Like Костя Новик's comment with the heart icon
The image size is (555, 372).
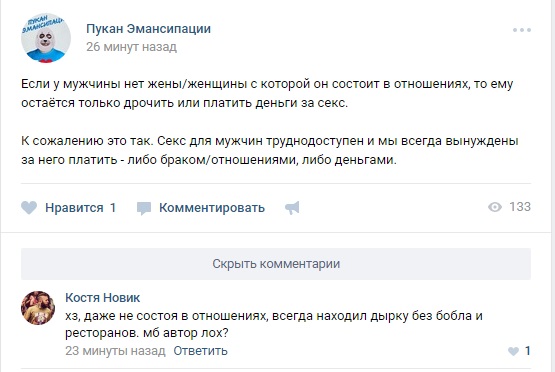coord(513,351)
